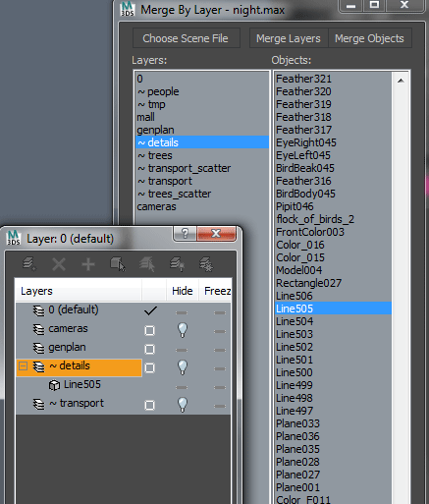Tick the genplan layer current checkbox
The width and height of the screenshot is (429, 504).
149,349
